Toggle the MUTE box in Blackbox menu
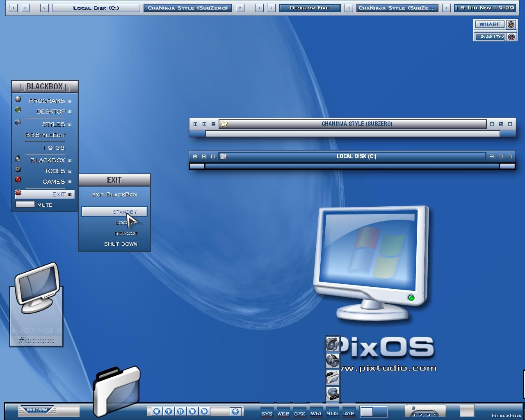 click(25, 204)
